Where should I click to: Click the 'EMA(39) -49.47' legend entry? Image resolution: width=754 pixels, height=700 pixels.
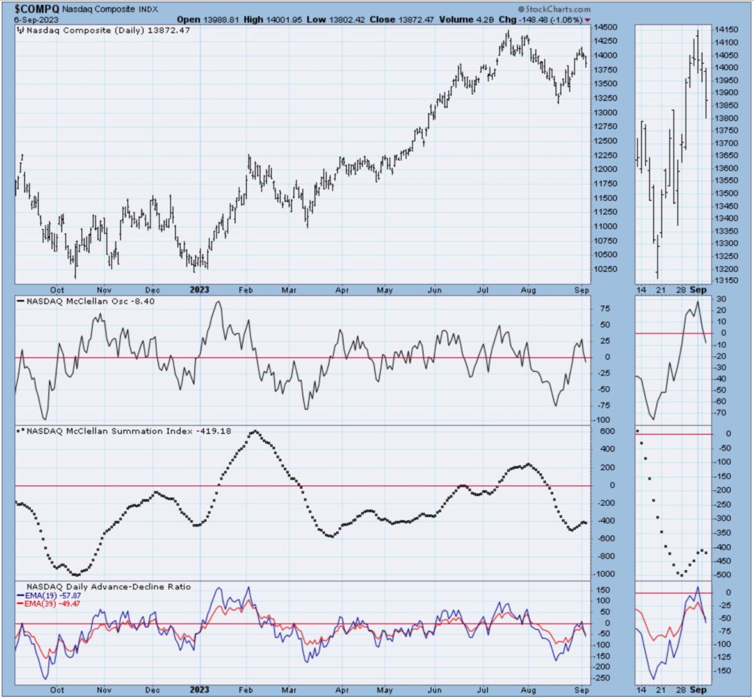point(53,603)
